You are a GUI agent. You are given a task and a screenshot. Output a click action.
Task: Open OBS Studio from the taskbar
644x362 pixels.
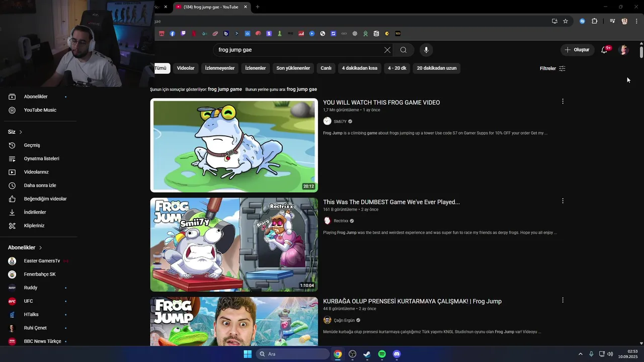pos(353,354)
